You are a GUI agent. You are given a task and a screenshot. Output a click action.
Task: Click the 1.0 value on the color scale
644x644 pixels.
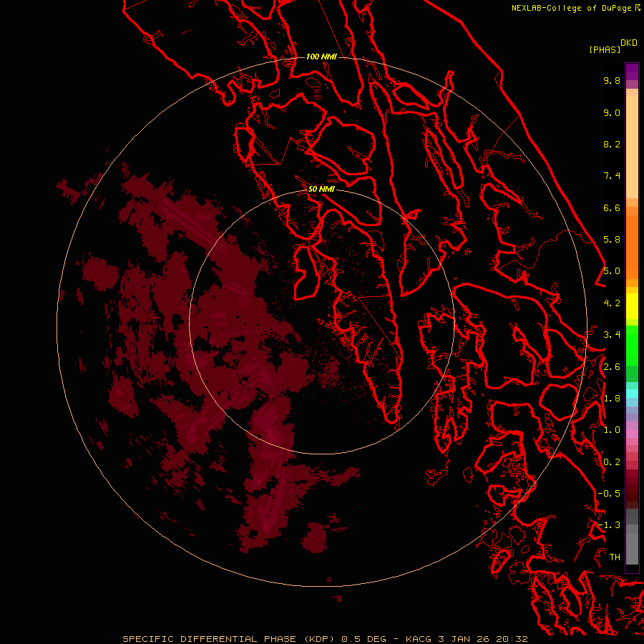click(x=612, y=430)
